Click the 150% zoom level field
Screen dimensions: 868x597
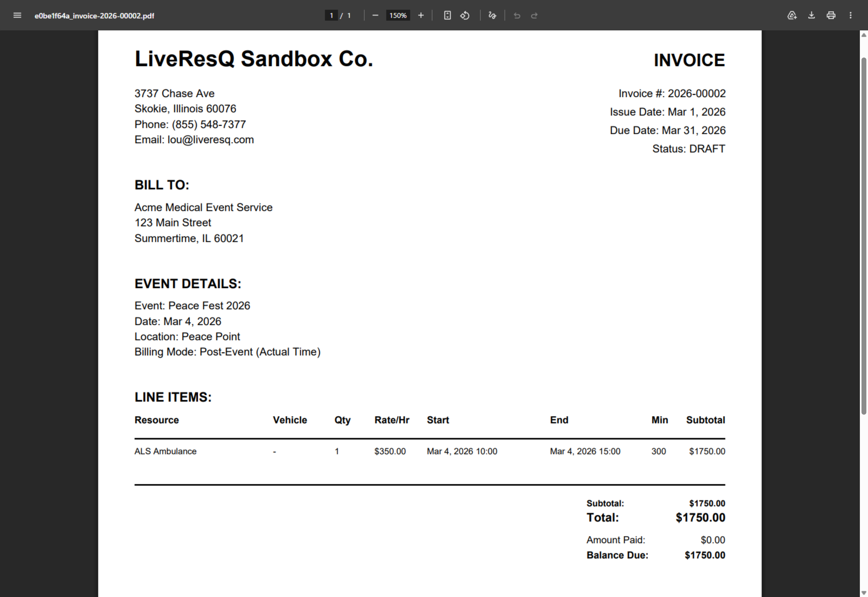pyautogui.click(x=398, y=15)
